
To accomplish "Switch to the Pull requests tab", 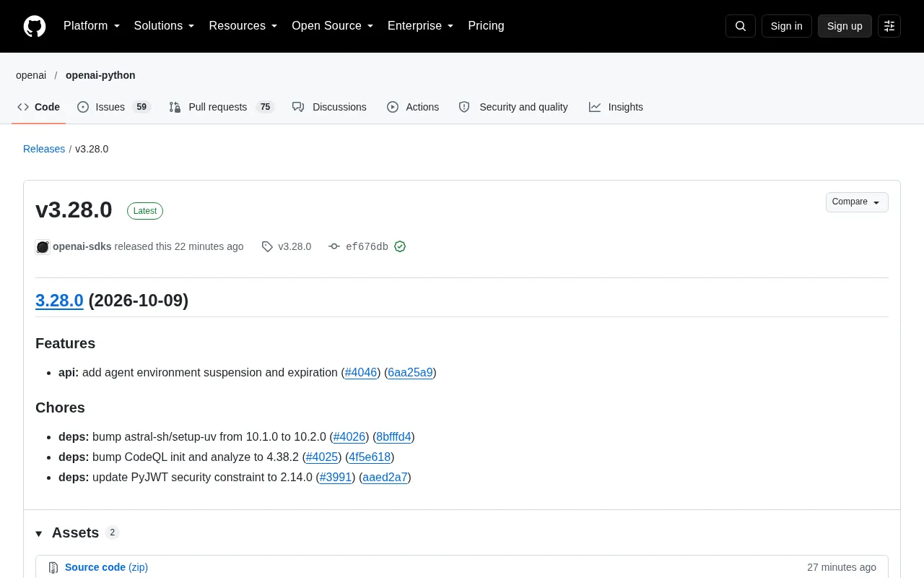I will pyautogui.click(x=221, y=107).
